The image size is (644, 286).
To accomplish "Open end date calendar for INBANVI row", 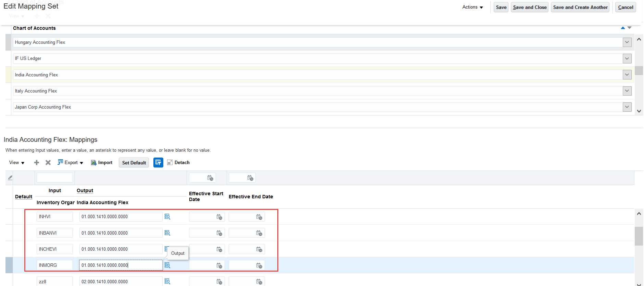I will pos(259,233).
